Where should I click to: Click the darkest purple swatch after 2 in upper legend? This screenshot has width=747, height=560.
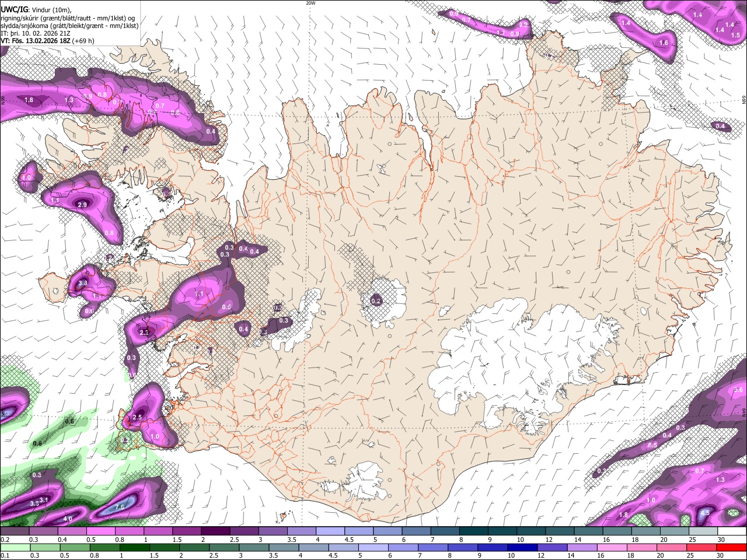[215, 531]
